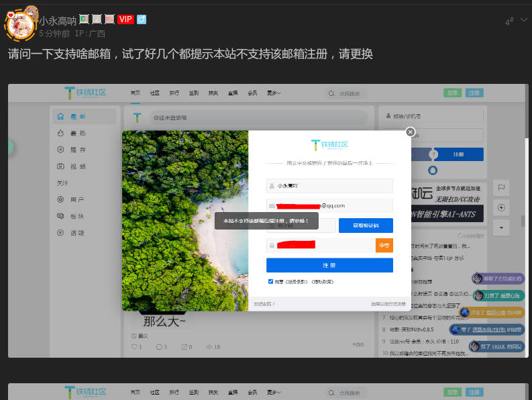
Task: Click the lightning bolt icon on right edge
Action: tap(500, 207)
